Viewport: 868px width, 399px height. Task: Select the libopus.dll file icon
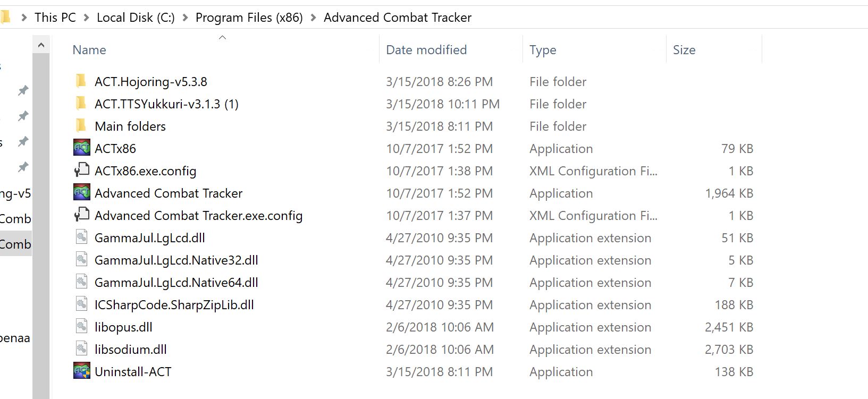coord(81,325)
